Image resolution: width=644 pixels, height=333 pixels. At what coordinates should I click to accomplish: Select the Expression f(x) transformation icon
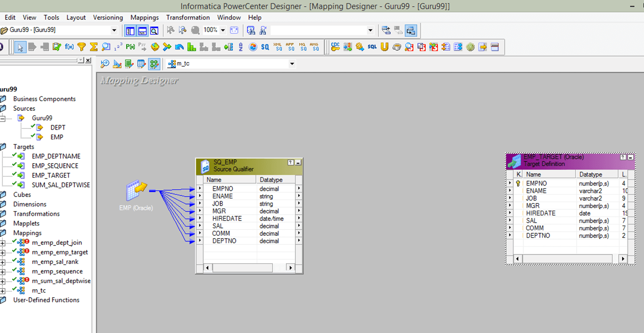(69, 47)
